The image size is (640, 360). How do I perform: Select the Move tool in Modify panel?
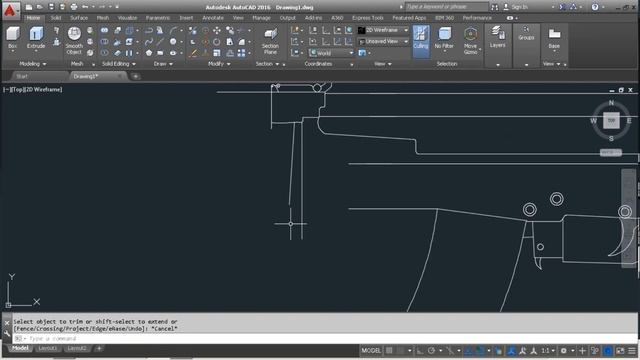point(217,31)
